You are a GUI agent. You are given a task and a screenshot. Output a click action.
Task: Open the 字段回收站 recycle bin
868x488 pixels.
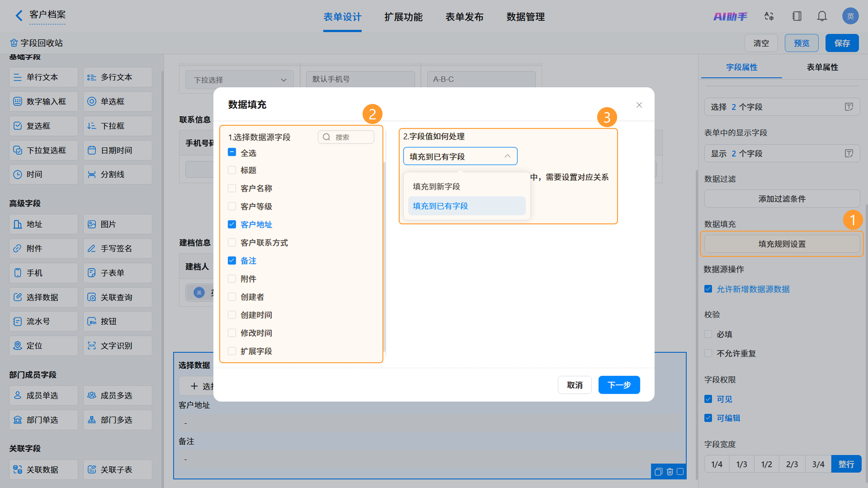coord(36,43)
